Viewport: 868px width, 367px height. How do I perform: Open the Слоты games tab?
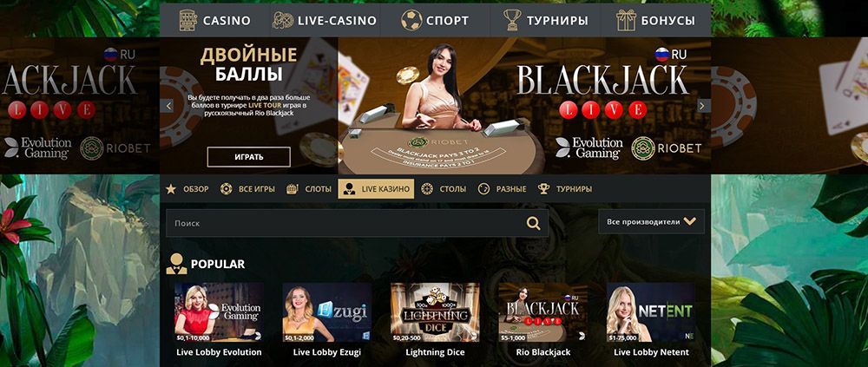(x=309, y=189)
